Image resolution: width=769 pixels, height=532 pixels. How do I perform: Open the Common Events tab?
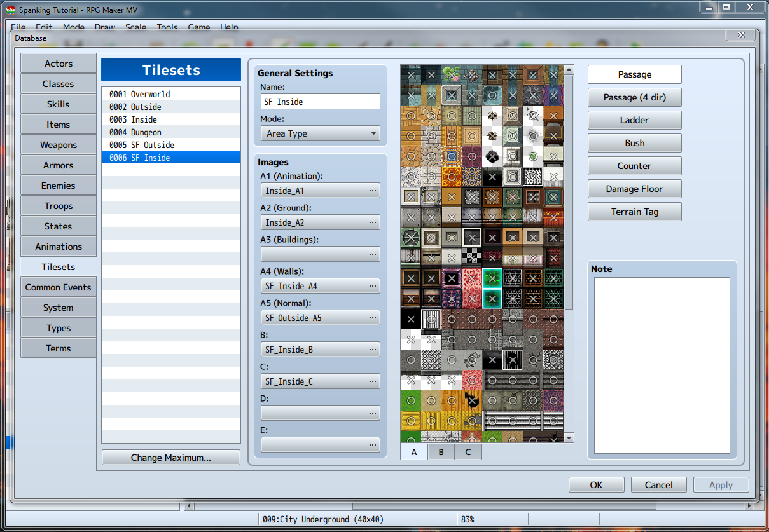tap(59, 287)
